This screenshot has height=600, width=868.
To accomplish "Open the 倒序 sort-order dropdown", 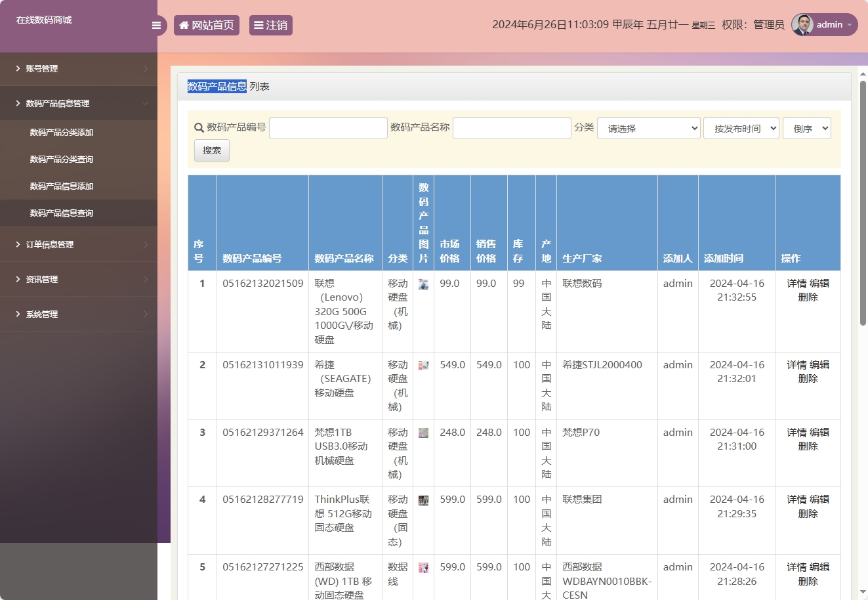I will (807, 127).
